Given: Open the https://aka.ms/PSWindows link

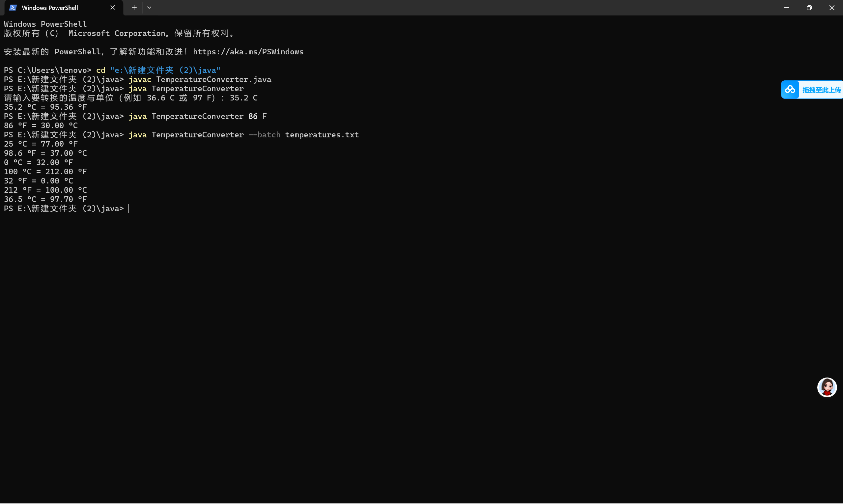Looking at the screenshot, I should point(248,52).
